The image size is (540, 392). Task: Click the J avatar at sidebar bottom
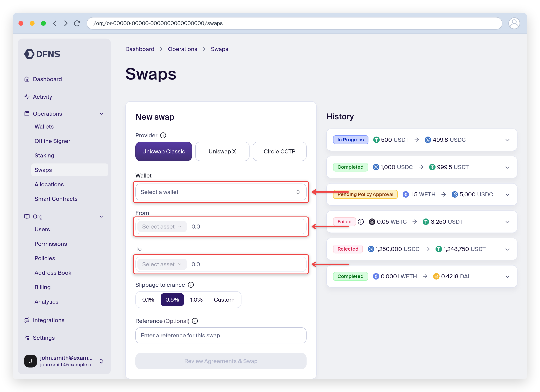(x=31, y=361)
